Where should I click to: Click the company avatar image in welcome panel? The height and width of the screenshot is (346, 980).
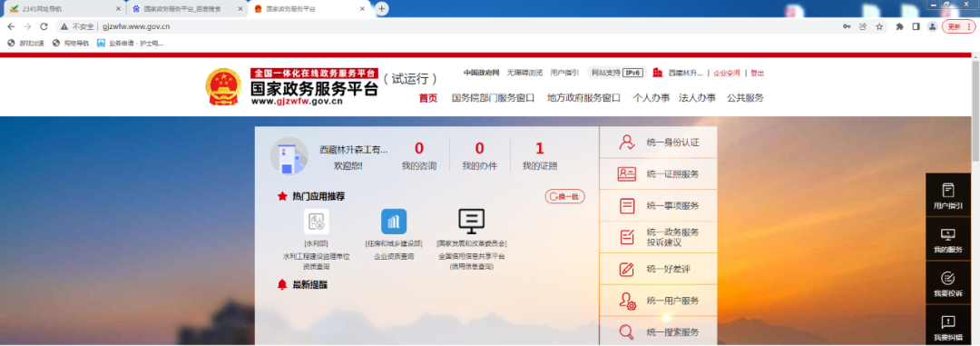[289, 155]
